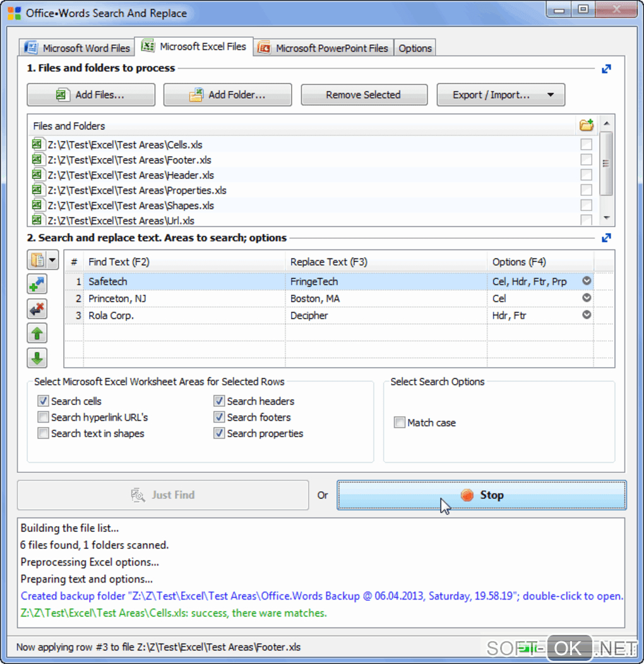Switch to Microsoft PowerPoint Files tab

323,48
